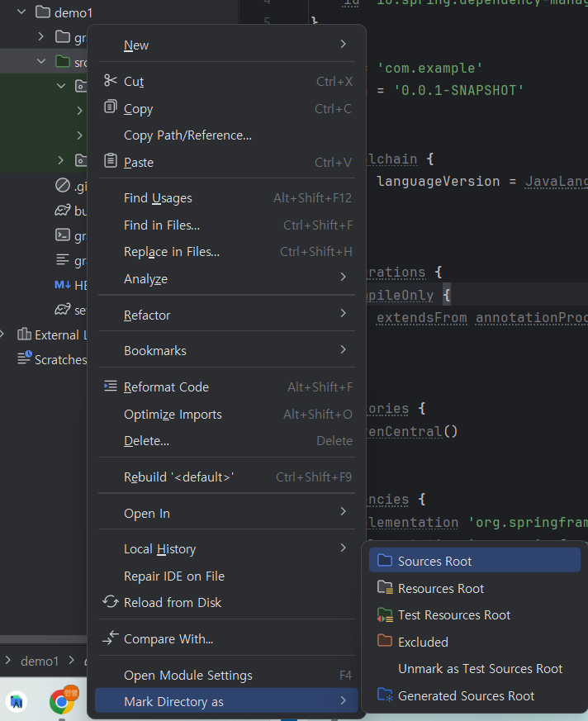The height and width of the screenshot is (721, 588).
Task: Click the Cut shortcut Ctrl+X row
Action: click(x=226, y=82)
